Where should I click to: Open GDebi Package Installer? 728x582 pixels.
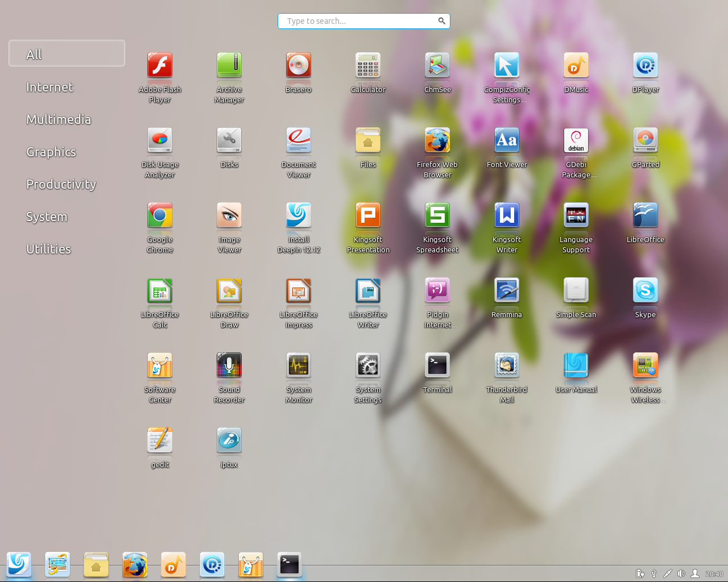pyautogui.click(x=576, y=140)
